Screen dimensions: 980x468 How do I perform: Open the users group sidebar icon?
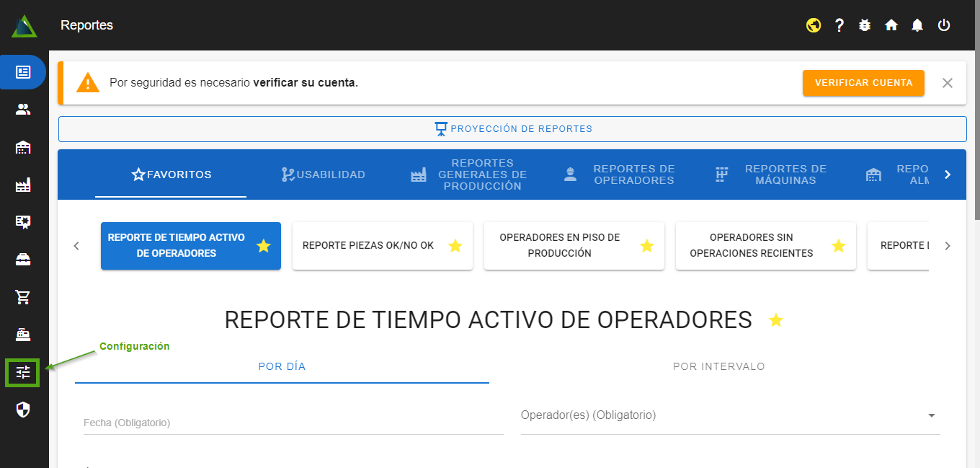coord(23,110)
